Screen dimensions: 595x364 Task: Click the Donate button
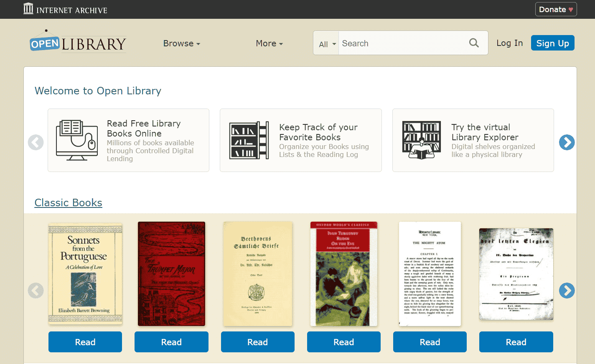(x=556, y=9)
